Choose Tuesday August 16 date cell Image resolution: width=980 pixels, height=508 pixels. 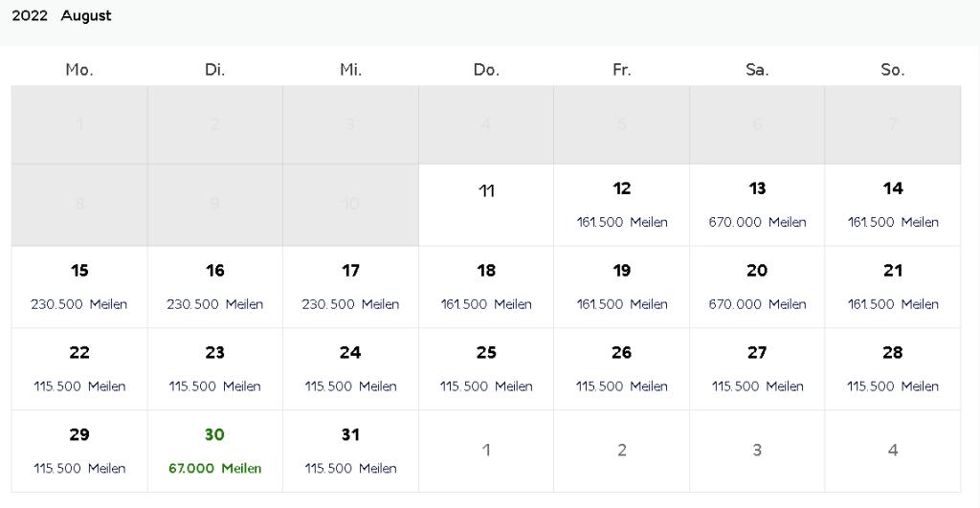(x=215, y=287)
